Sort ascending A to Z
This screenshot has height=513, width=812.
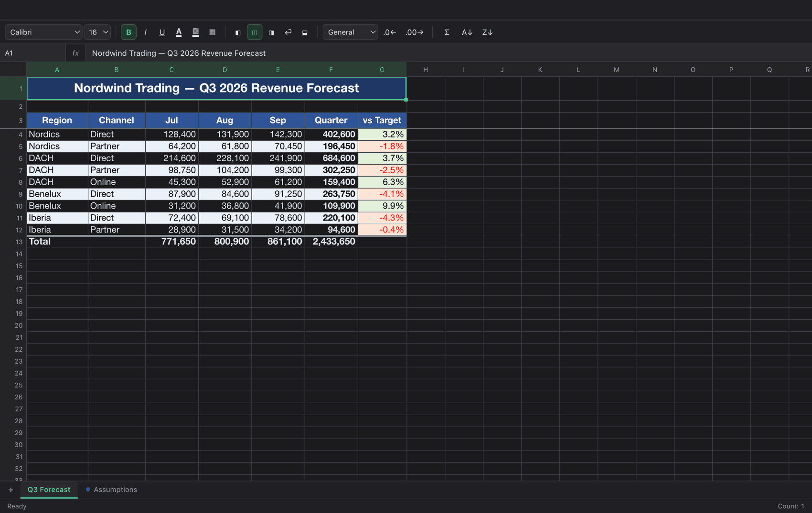[467, 32]
